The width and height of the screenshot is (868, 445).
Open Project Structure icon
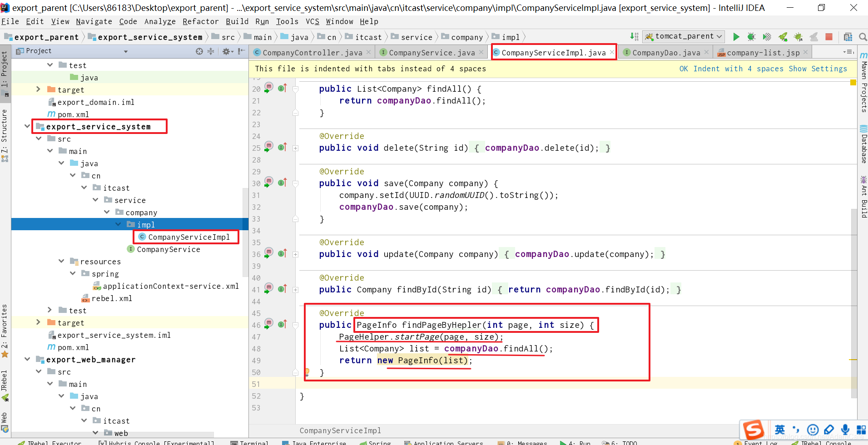pos(848,37)
